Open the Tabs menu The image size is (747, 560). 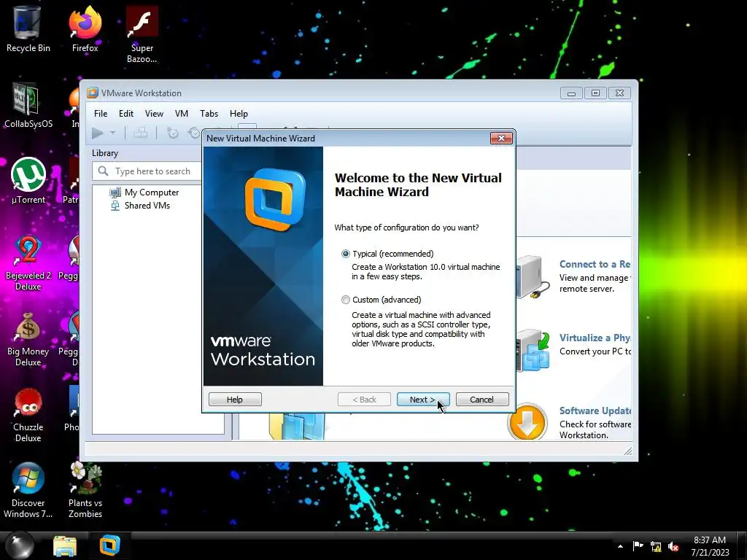pyautogui.click(x=209, y=113)
